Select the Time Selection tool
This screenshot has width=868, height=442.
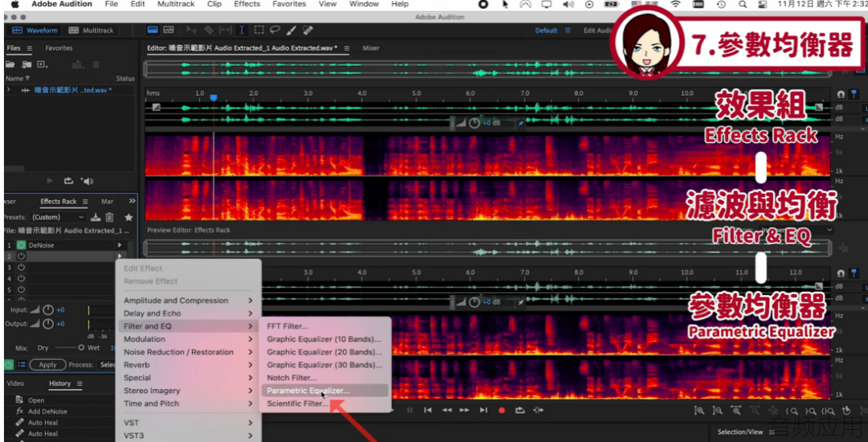pyautogui.click(x=241, y=30)
